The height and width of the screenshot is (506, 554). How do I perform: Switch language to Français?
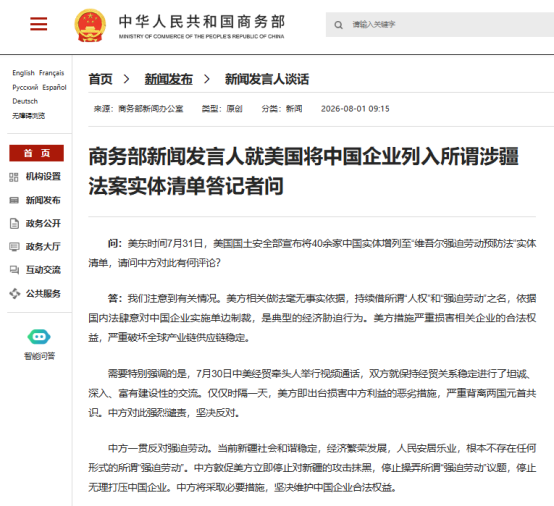pos(52,73)
